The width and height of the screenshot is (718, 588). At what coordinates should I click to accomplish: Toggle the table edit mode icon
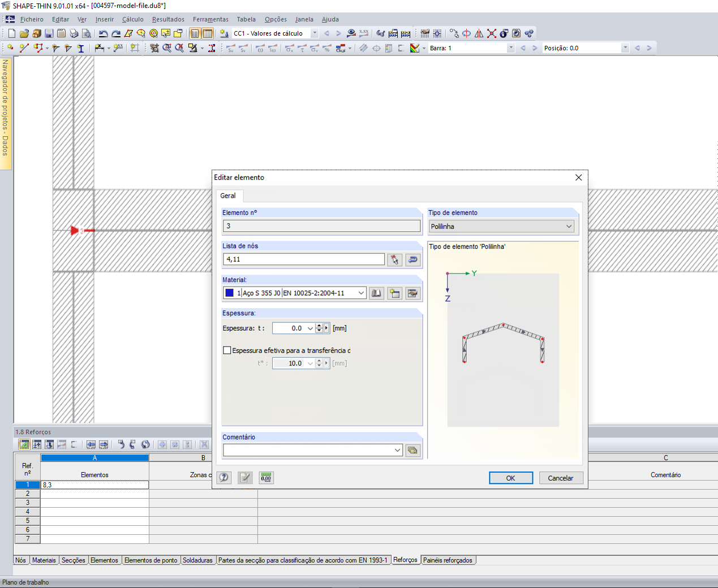pyautogui.click(x=24, y=444)
